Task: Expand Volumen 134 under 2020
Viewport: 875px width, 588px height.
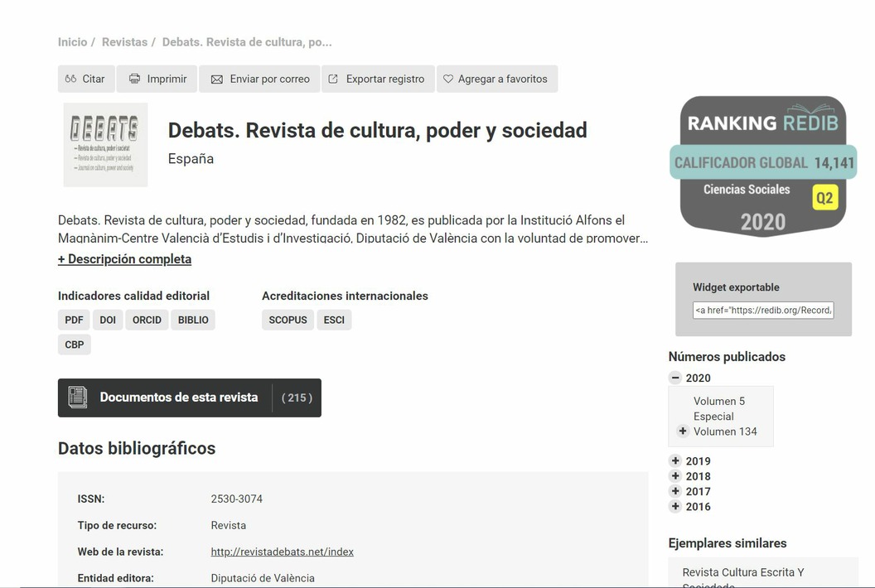Action: point(682,431)
